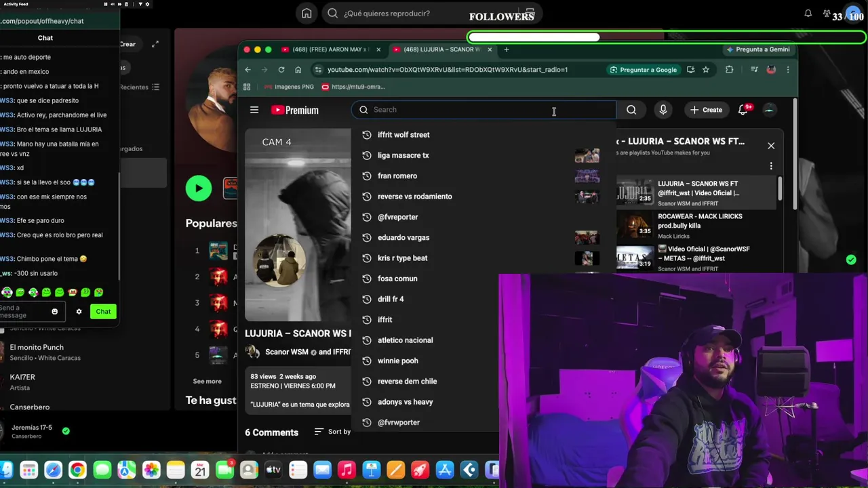Click the Chrome home button

click(298, 70)
